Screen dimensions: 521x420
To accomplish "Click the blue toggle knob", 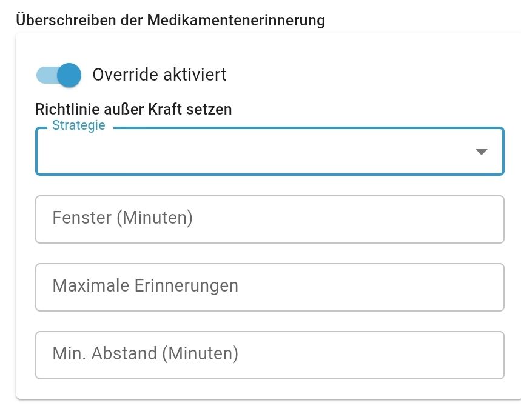I will [69, 75].
